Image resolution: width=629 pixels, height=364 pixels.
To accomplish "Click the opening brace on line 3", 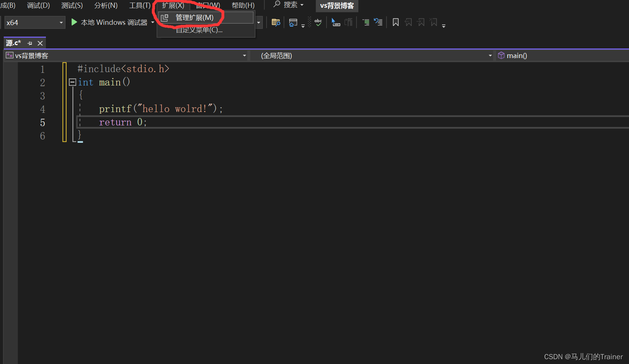I will [x=81, y=95].
